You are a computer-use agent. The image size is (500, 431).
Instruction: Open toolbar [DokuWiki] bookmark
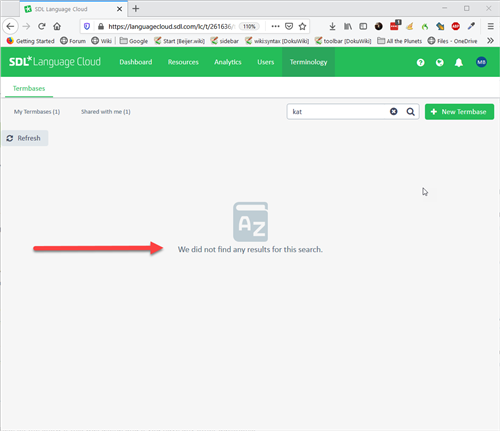[x=343, y=41]
